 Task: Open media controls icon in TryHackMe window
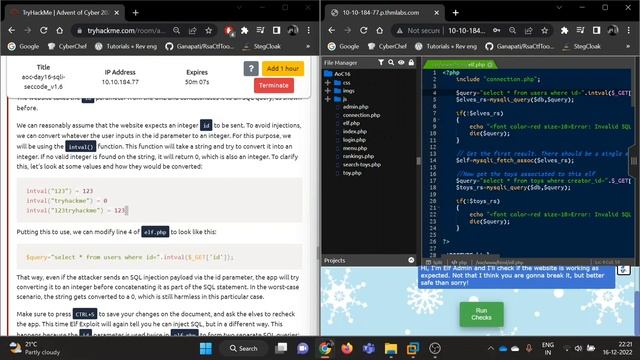[x=260, y=31]
